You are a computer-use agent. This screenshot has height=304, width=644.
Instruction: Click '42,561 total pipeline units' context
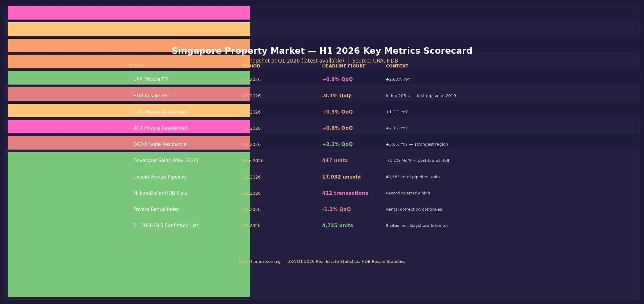[413, 177]
